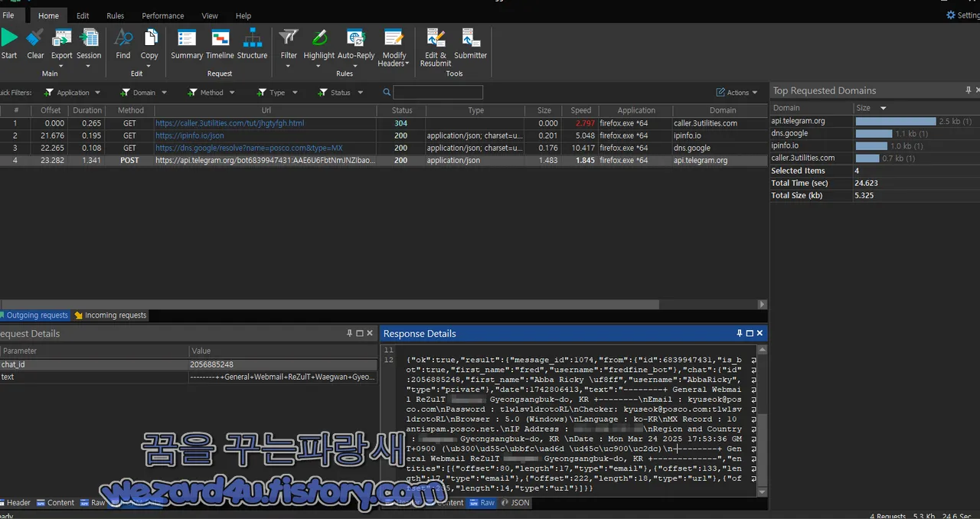Open the Header tab in Request Details

(x=17, y=503)
